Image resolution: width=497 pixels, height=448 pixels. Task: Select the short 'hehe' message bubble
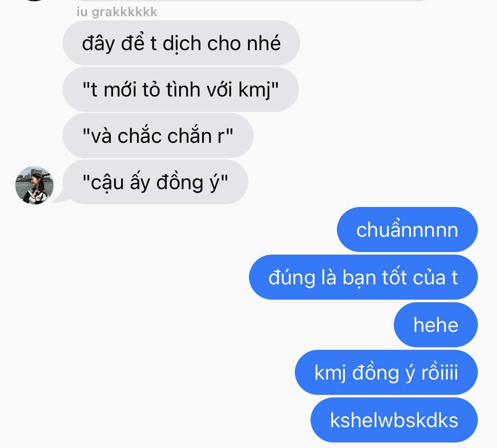point(436,325)
